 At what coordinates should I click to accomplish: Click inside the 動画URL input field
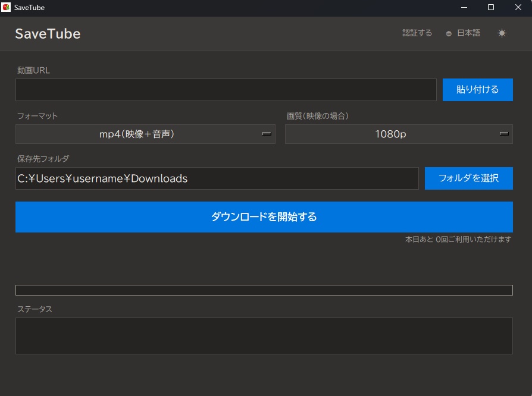pos(226,89)
